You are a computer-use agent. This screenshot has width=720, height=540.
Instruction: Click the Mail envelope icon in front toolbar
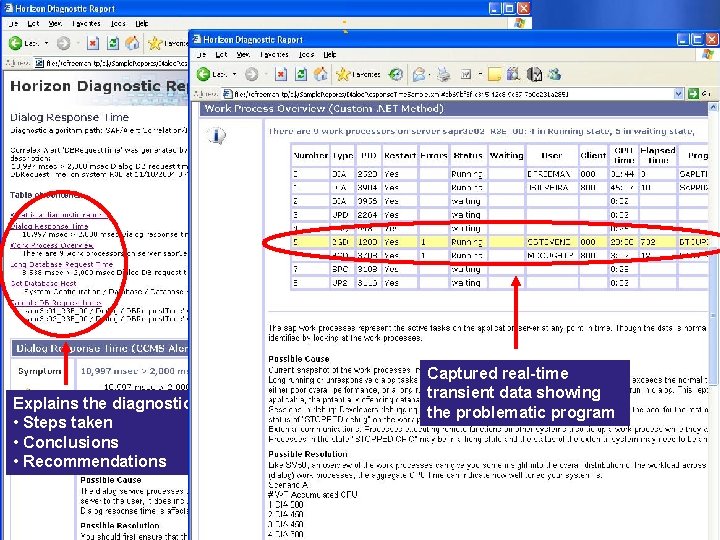(418, 74)
